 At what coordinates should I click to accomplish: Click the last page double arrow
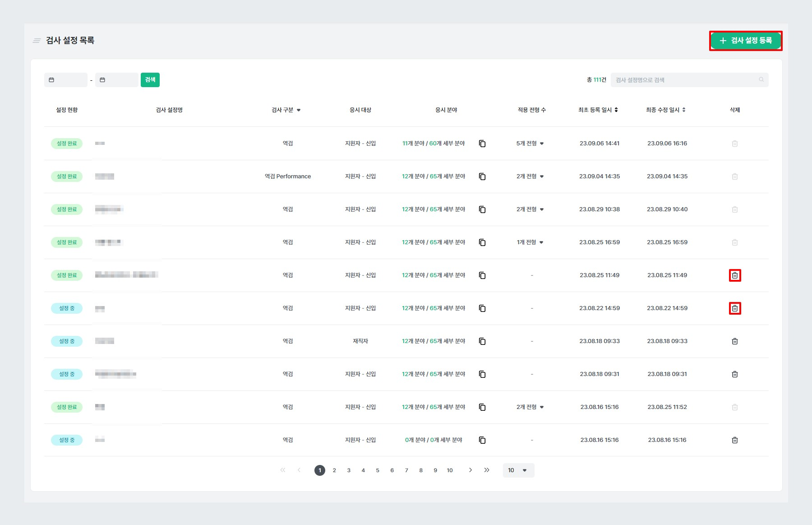click(x=487, y=470)
